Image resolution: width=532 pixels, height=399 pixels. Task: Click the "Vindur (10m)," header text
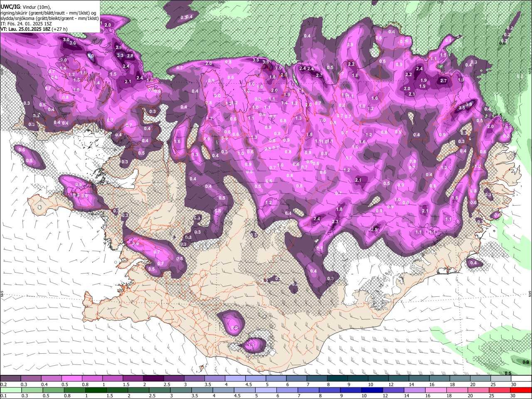point(37,7)
